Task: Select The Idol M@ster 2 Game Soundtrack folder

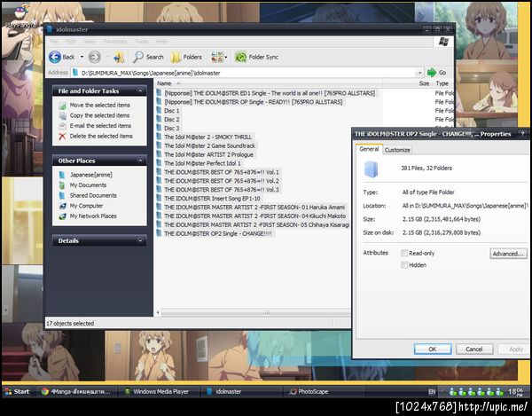Action: (x=209, y=145)
